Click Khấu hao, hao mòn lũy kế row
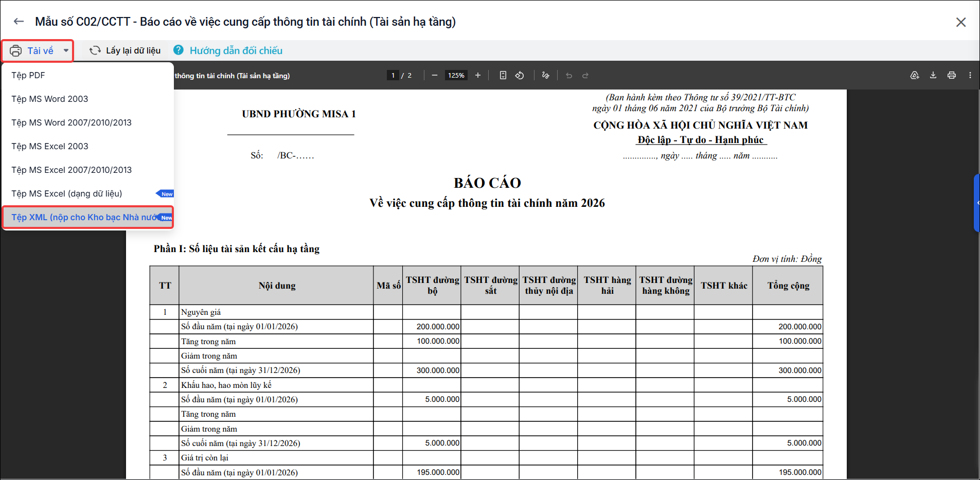 486,385
